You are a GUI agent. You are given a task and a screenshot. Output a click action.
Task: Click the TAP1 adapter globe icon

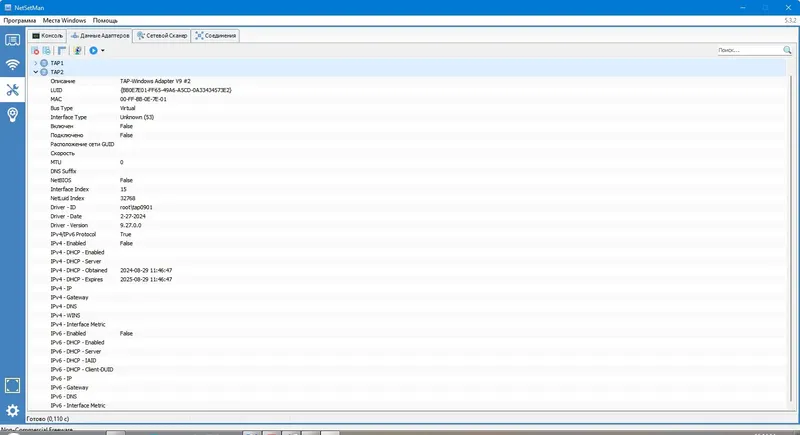tap(44, 63)
